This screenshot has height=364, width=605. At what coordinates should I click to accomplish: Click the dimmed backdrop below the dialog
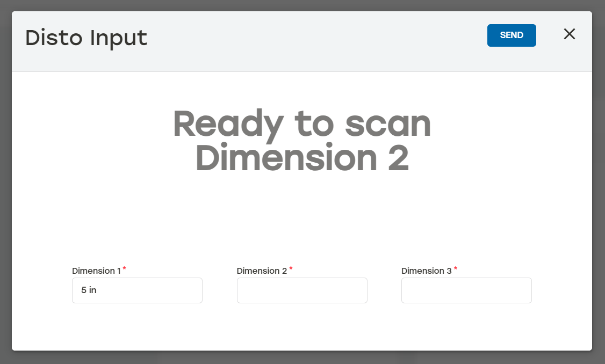[x=302, y=358]
